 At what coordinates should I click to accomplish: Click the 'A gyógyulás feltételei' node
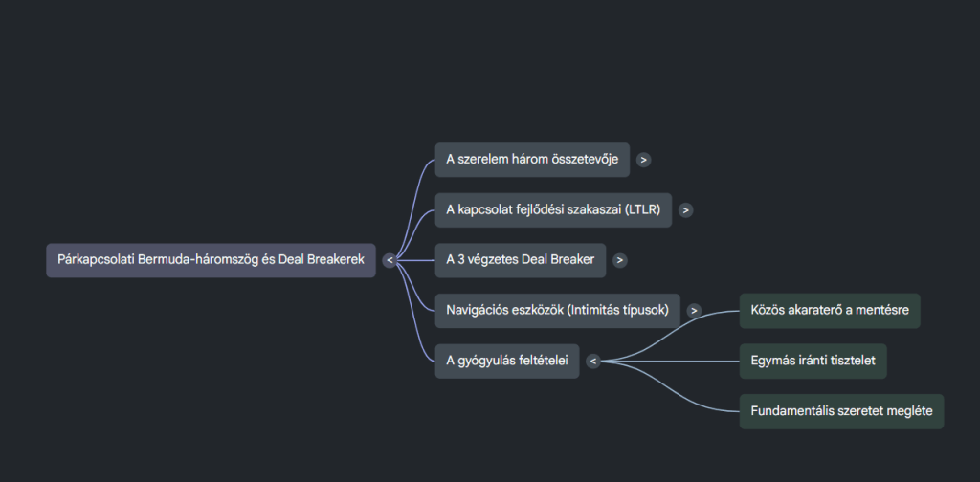[506, 361]
